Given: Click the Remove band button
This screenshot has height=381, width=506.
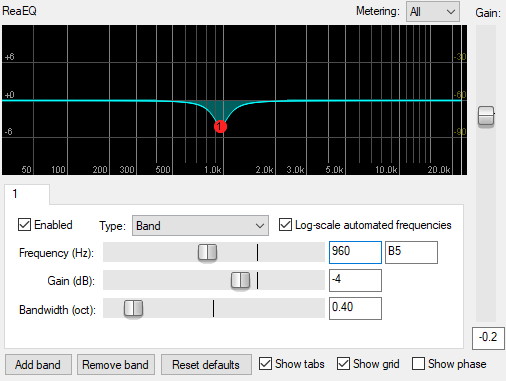Looking at the screenshot, I should click(116, 365).
